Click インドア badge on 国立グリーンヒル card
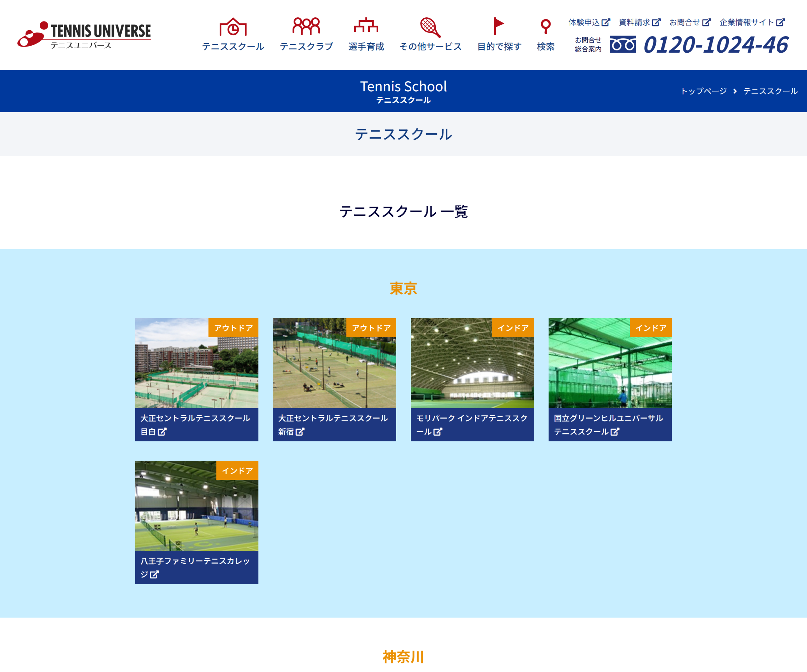 click(651, 328)
